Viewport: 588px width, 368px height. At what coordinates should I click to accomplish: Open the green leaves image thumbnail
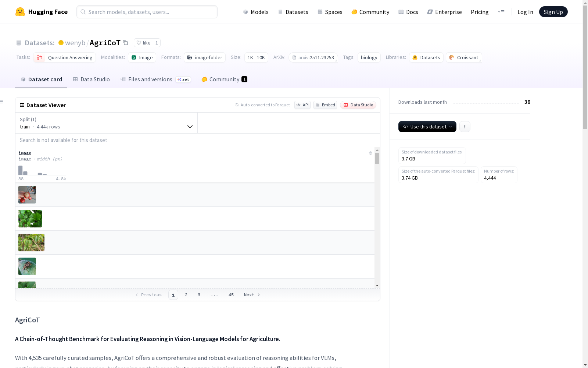click(30, 219)
